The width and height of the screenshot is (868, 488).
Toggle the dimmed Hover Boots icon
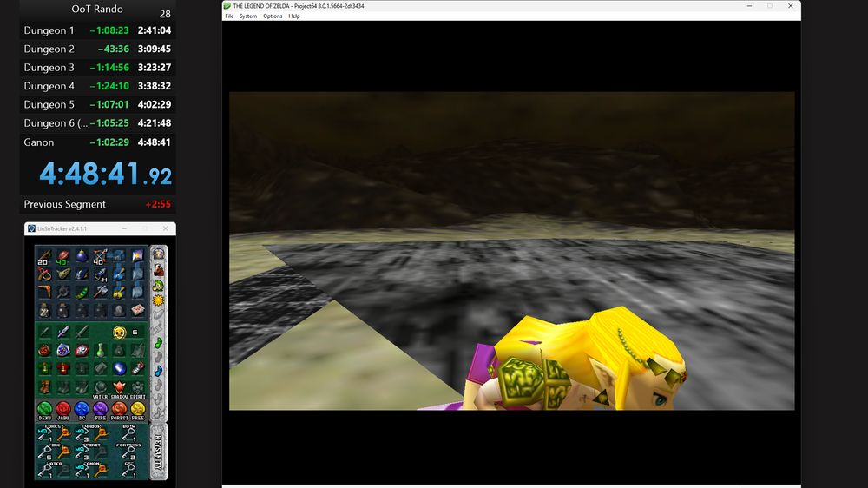coord(81,388)
